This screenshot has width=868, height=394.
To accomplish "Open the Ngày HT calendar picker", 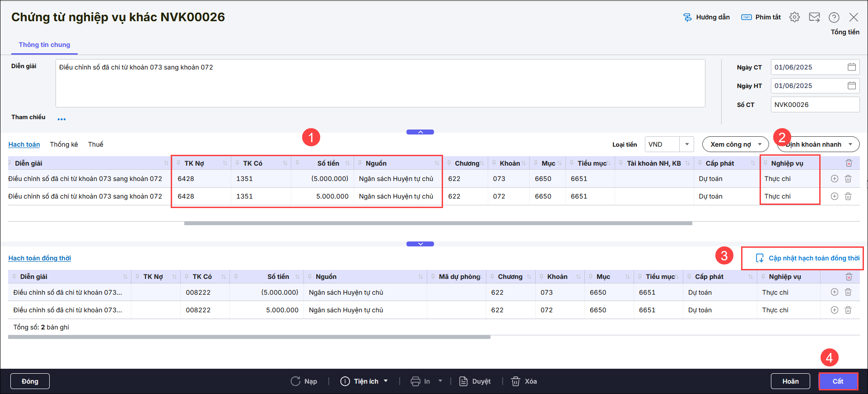I will click(x=851, y=86).
